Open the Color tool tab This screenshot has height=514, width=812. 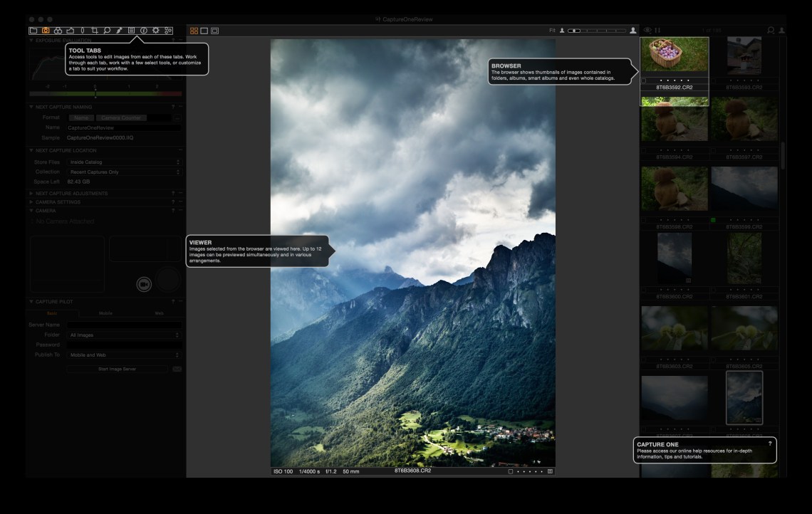click(58, 31)
